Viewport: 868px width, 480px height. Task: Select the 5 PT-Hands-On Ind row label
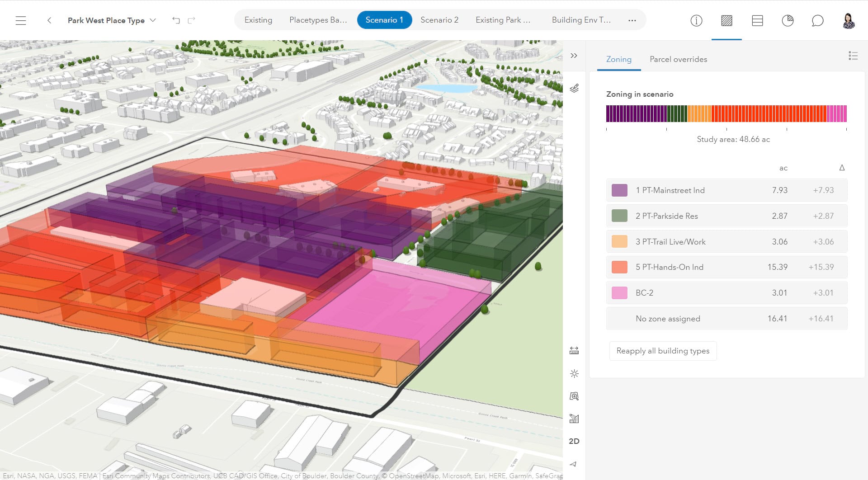tap(670, 267)
